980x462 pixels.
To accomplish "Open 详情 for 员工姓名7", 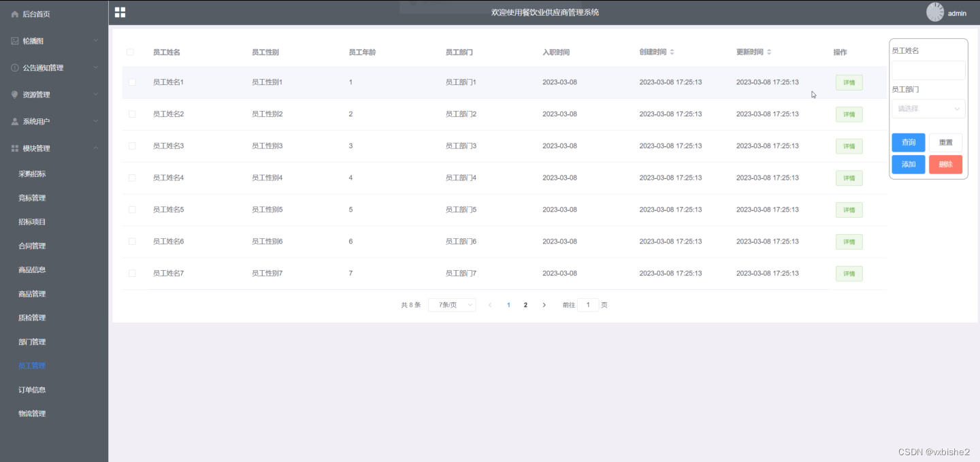I will pyautogui.click(x=849, y=274).
